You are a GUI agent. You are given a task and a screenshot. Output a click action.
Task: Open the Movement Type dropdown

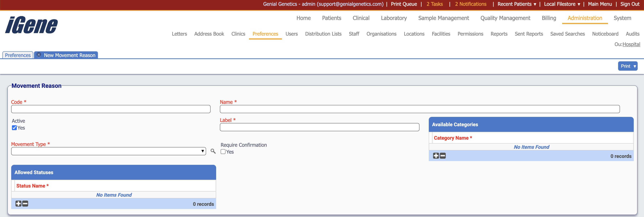coord(108,151)
